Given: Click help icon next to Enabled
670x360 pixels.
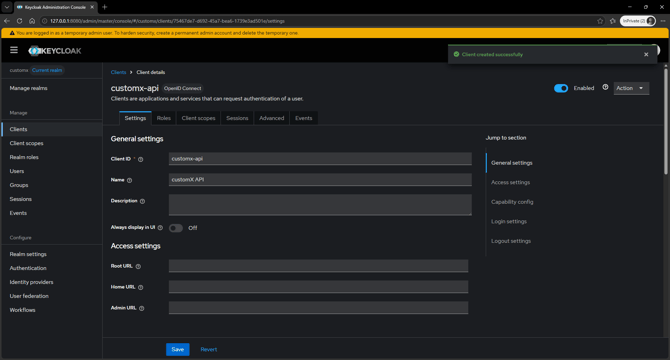Looking at the screenshot, I should click(x=605, y=87).
